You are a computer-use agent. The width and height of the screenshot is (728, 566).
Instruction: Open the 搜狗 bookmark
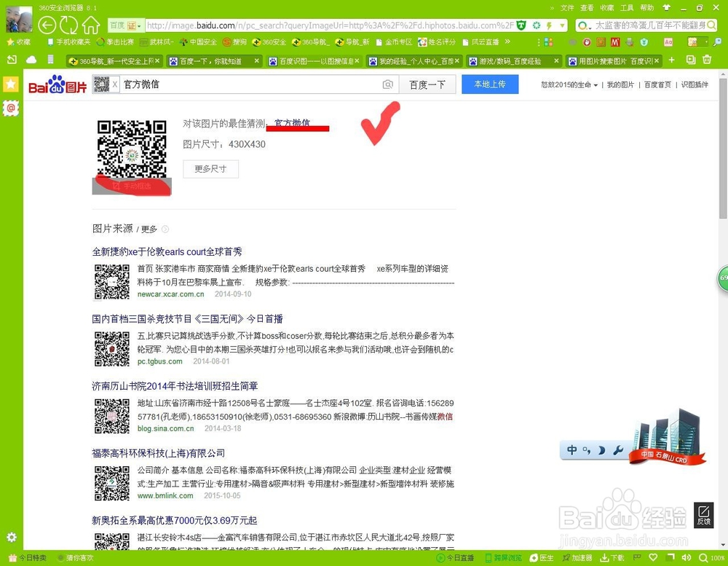234,42
